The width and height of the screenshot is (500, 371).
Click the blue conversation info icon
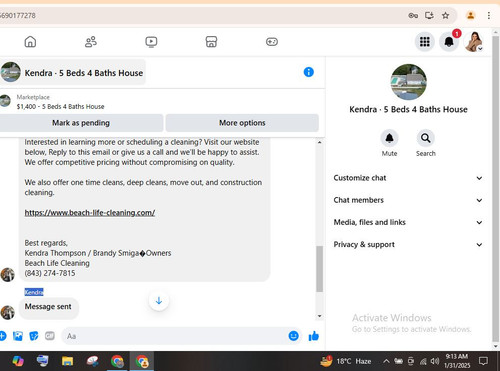[x=309, y=72]
